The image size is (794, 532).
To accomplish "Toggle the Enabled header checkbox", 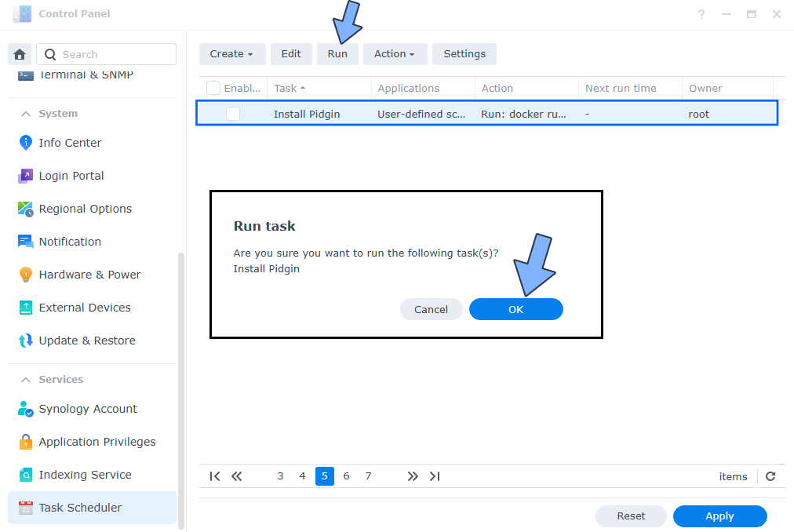I will [213, 88].
